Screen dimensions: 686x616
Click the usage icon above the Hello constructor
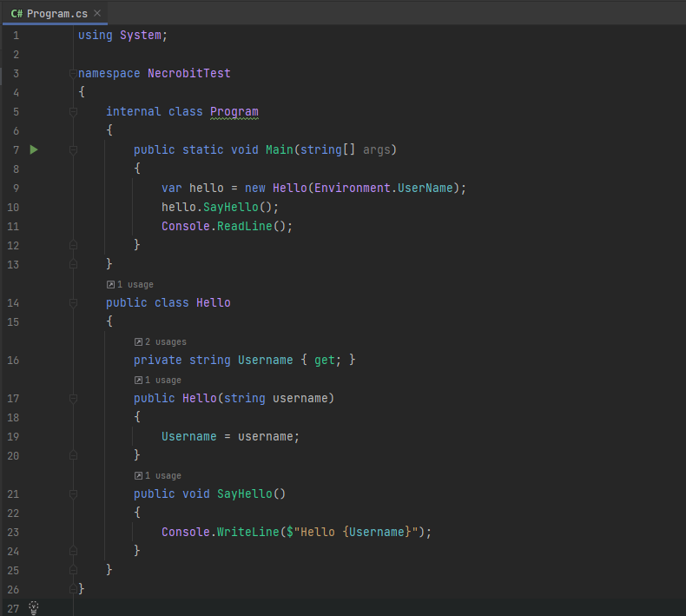pyautogui.click(x=138, y=380)
